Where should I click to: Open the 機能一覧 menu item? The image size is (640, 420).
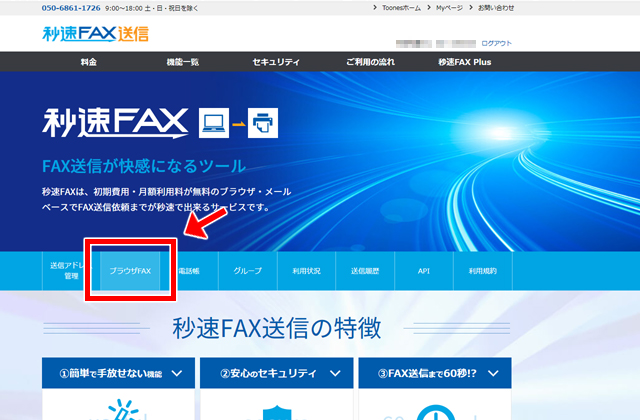point(182,62)
